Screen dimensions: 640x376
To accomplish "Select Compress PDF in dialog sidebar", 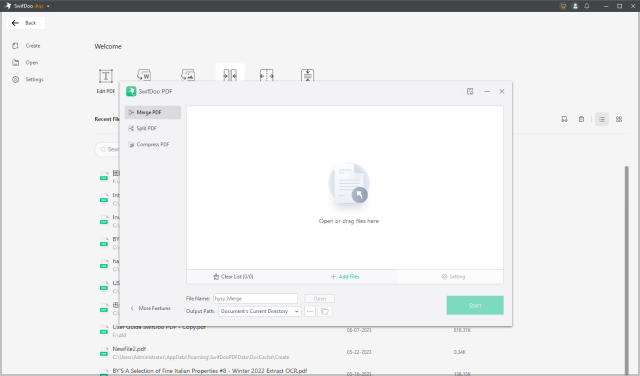I will click(x=153, y=145).
